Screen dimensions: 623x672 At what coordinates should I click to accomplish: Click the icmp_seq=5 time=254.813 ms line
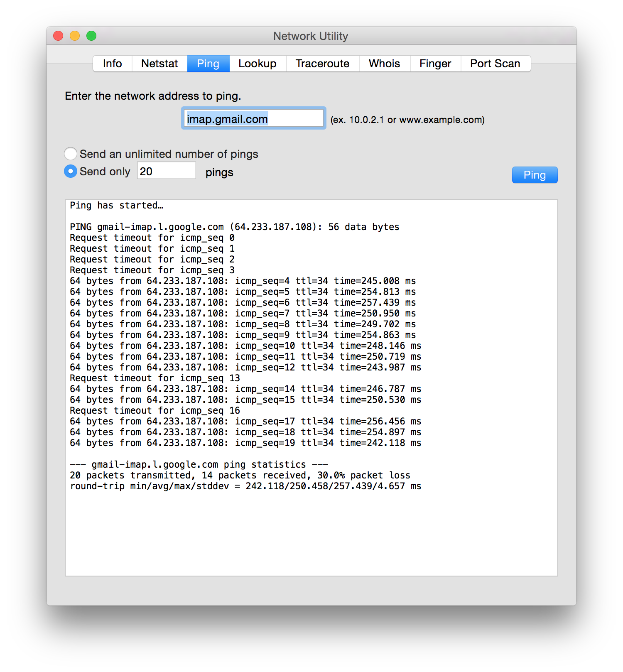click(x=243, y=292)
